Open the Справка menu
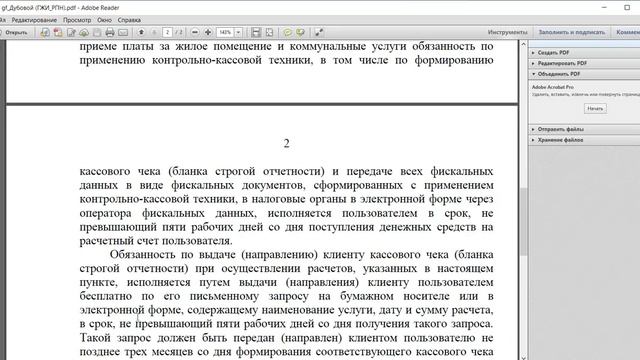Viewport: 640px width, 360px height. click(129, 20)
